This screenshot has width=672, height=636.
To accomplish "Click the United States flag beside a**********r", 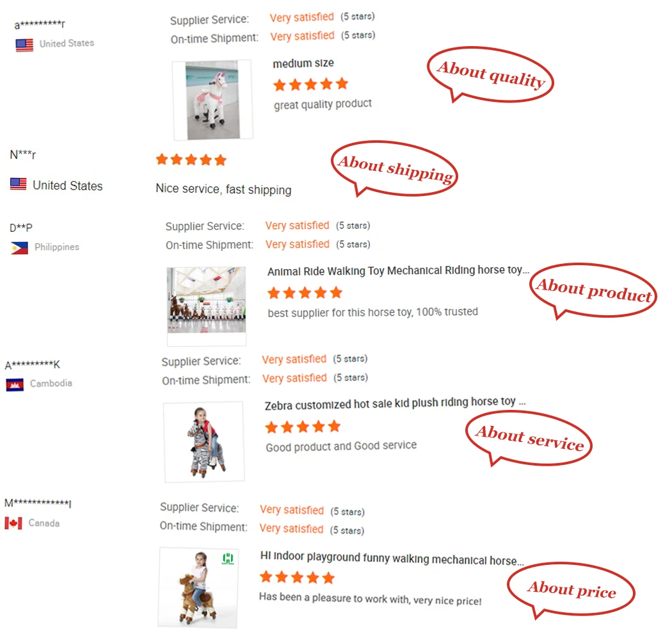I will [24, 45].
